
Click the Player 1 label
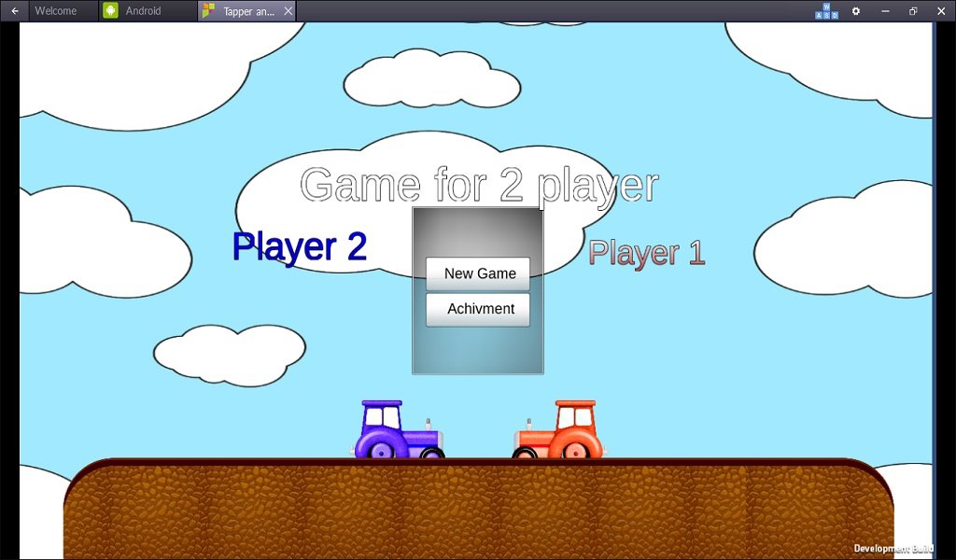(x=645, y=253)
